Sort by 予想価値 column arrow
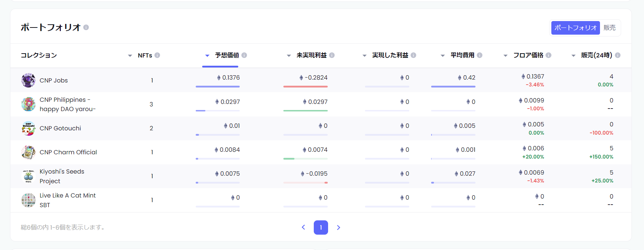644x250 pixels. click(207, 55)
